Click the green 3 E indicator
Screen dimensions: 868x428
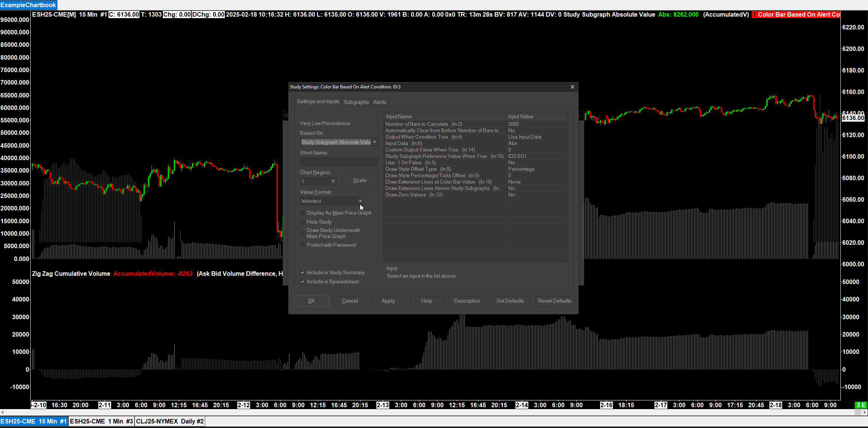[x=861, y=405]
